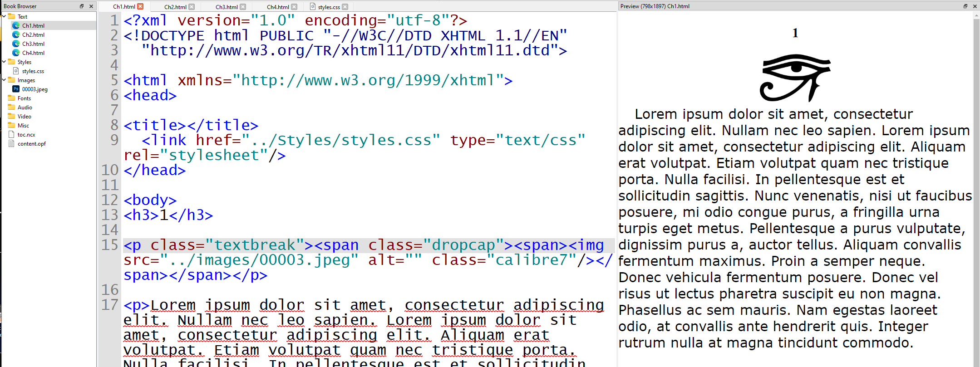Open Ch2.html in the Book Browser

click(33, 35)
